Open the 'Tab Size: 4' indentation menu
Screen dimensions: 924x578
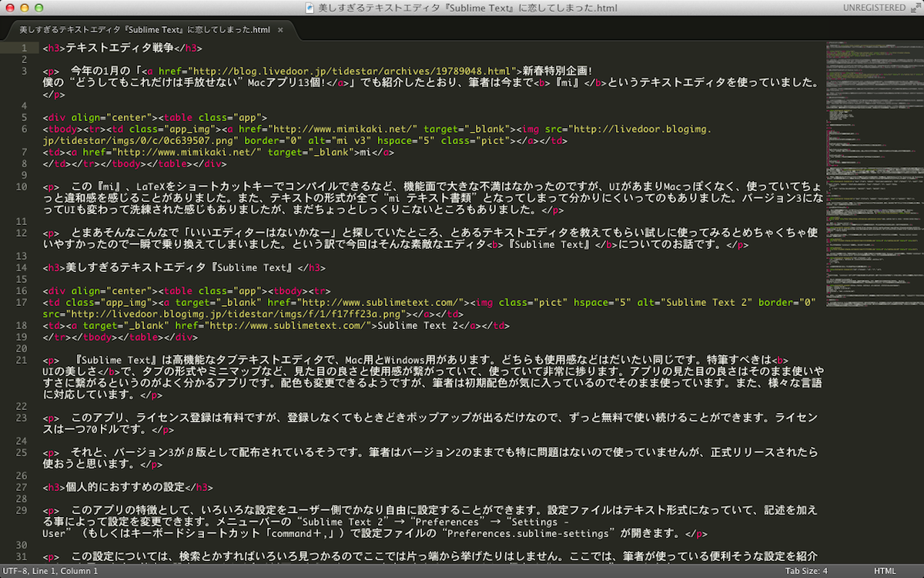[806, 571]
